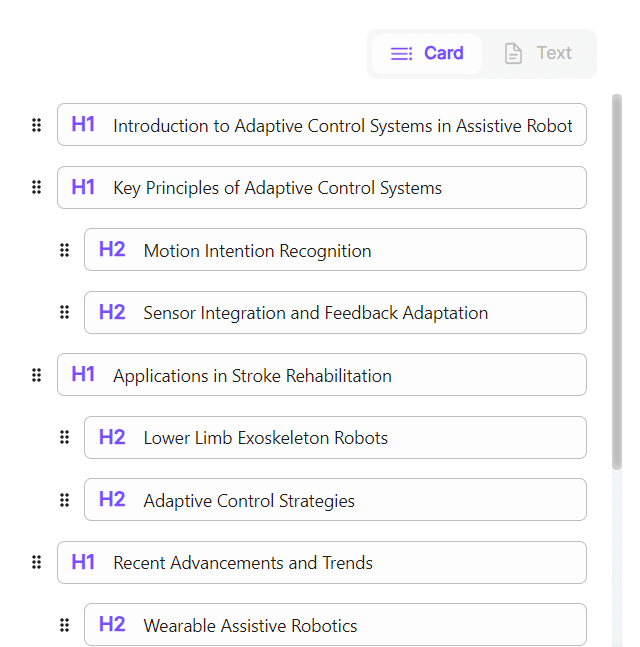The image size is (640, 647).
Task: Click drag handle beside Adaptive Control Strategies
Action: (x=64, y=500)
